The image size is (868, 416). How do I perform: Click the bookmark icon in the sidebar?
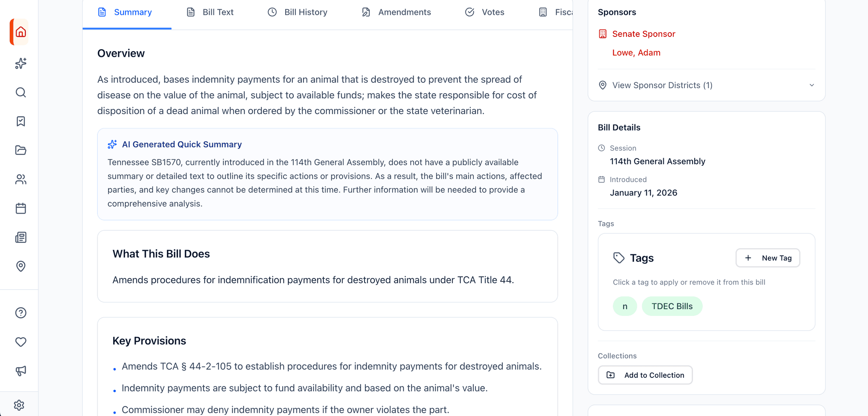(20, 121)
